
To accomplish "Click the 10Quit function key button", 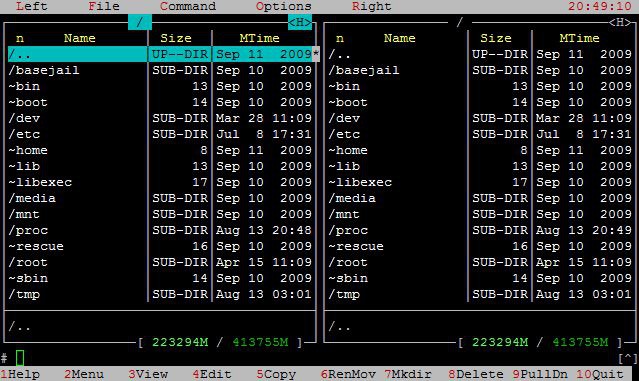I will coord(599,374).
